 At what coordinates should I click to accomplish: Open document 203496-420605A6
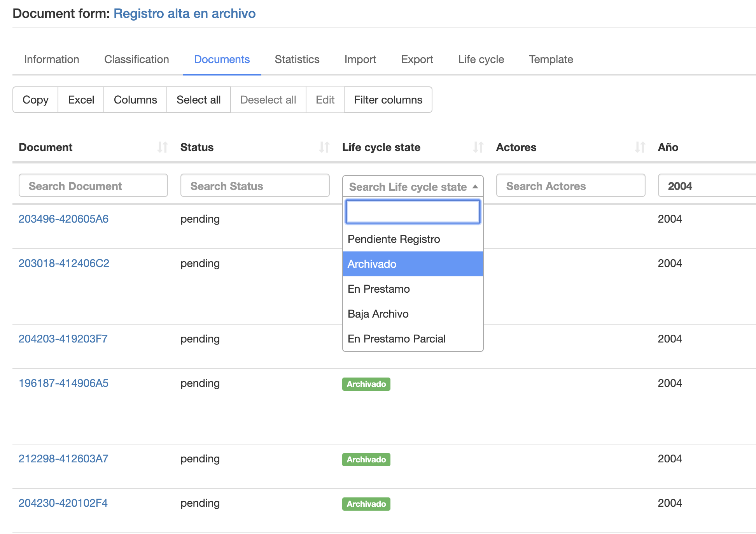pyautogui.click(x=63, y=219)
